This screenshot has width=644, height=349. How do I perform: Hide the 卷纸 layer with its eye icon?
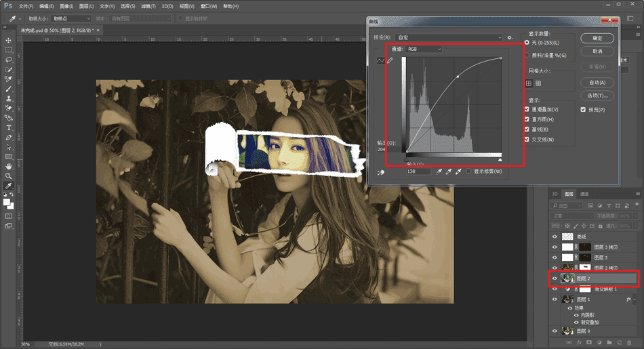(555, 237)
